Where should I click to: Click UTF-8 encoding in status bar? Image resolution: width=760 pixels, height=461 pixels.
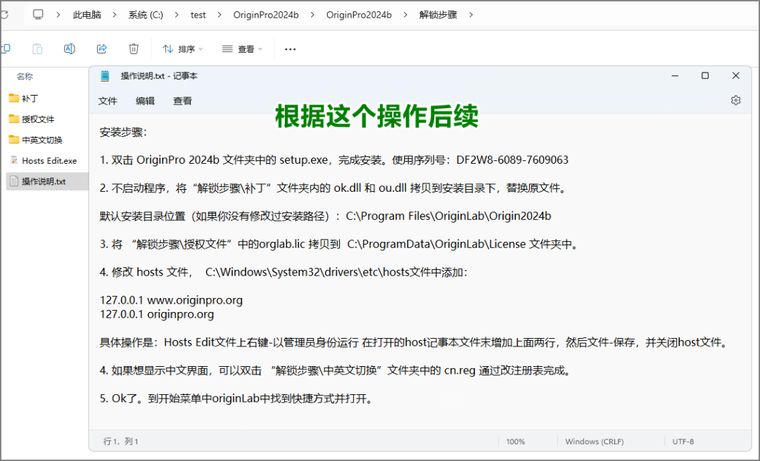[683, 442]
